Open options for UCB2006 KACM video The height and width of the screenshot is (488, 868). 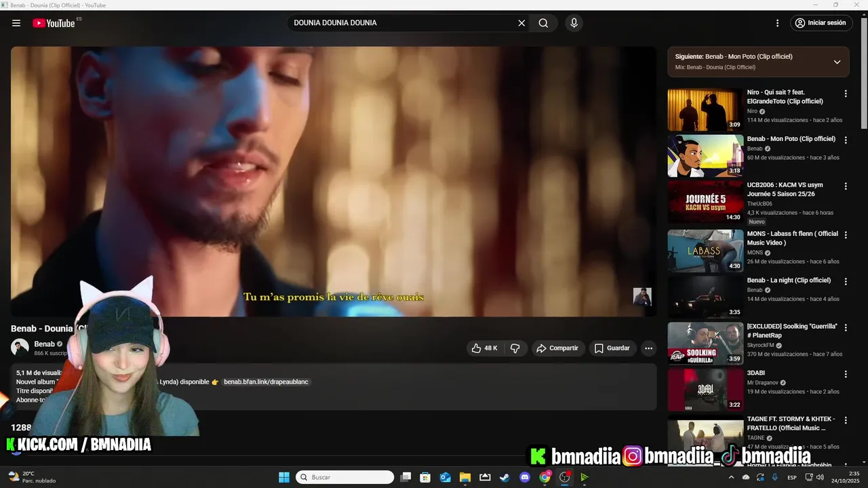tap(846, 186)
